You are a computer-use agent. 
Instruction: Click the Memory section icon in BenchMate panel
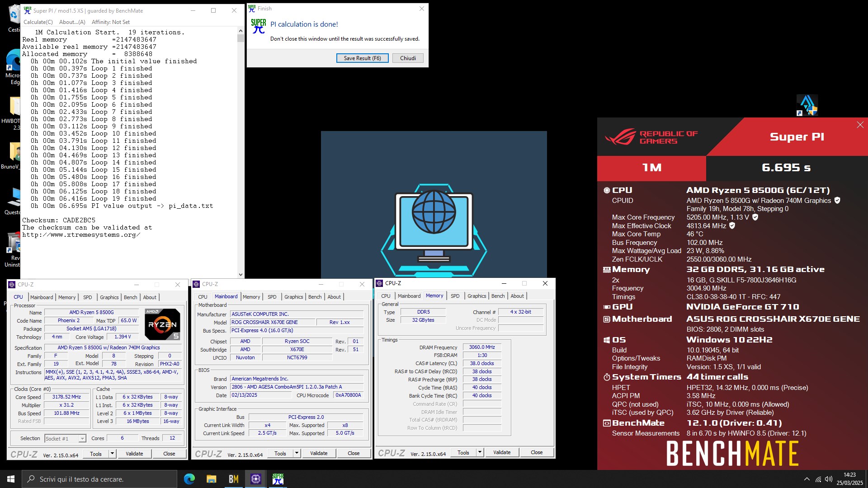pyautogui.click(x=607, y=270)
